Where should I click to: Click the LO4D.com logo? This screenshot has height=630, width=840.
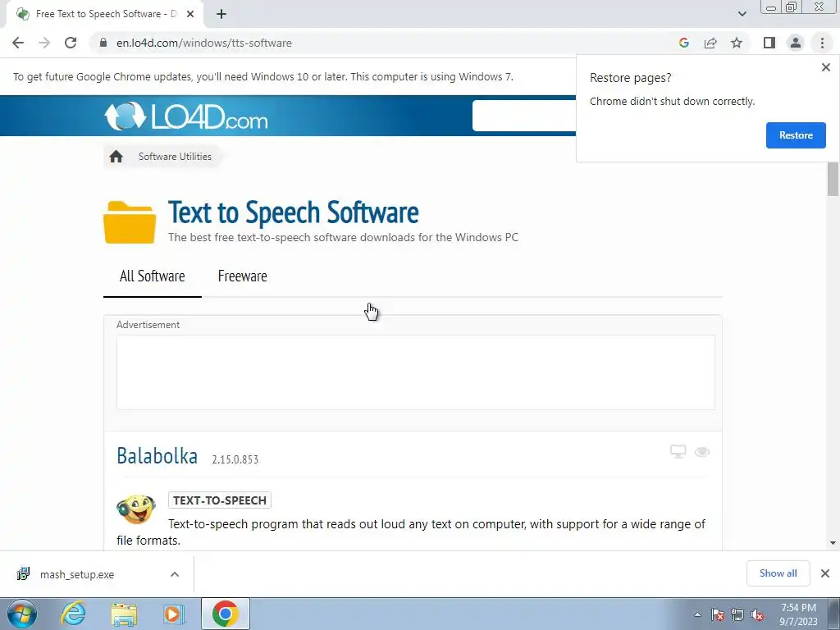(186, 116)
